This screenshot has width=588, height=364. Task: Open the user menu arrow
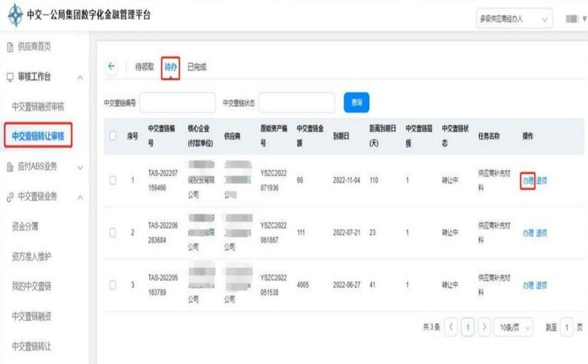pos(585,18)
